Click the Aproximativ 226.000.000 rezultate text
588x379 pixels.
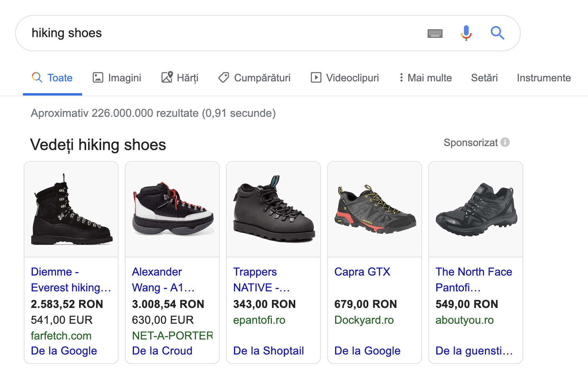(153, 113)
